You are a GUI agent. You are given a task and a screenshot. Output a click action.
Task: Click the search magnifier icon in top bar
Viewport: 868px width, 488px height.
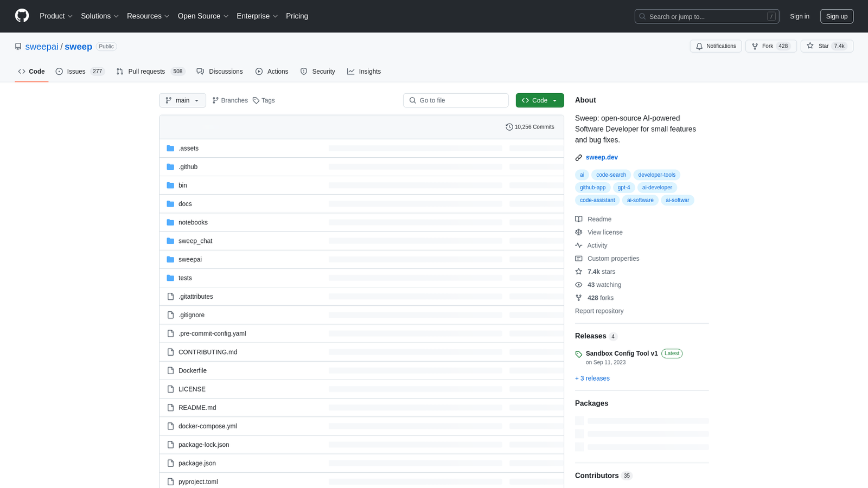click(x=643, y=16)
